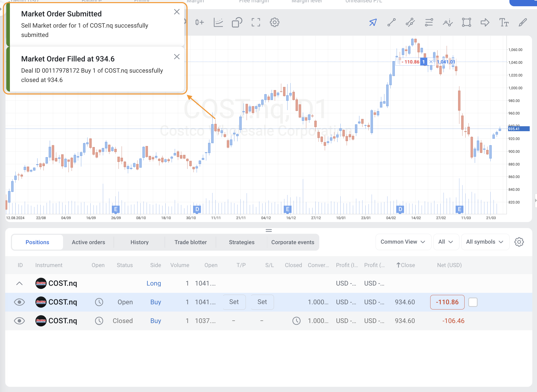Select the pencil brush drawing tool
The height and width of the screenshot is (392, 537).
pos(522,23)
